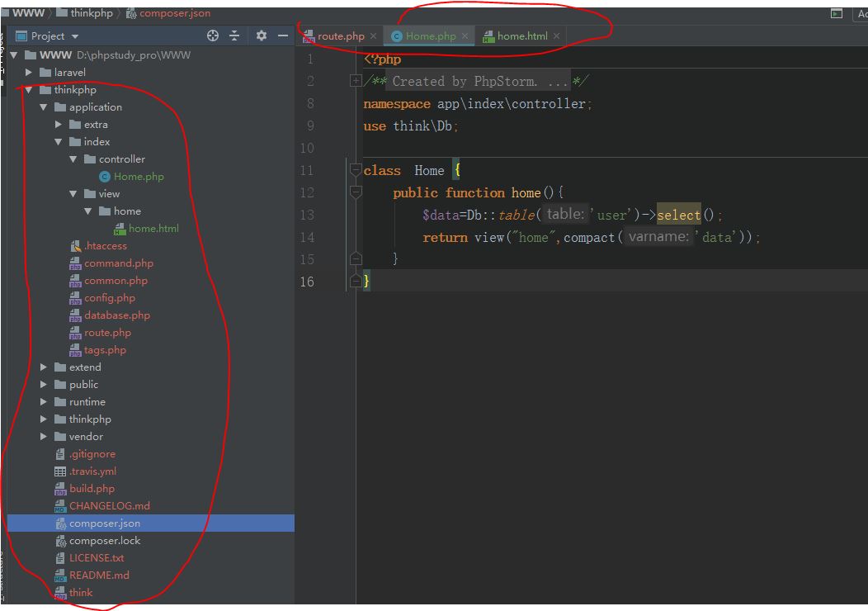Screen dimensions: 868x611
Task: Fold the Home class at line 11
Action: coord(356,171)
